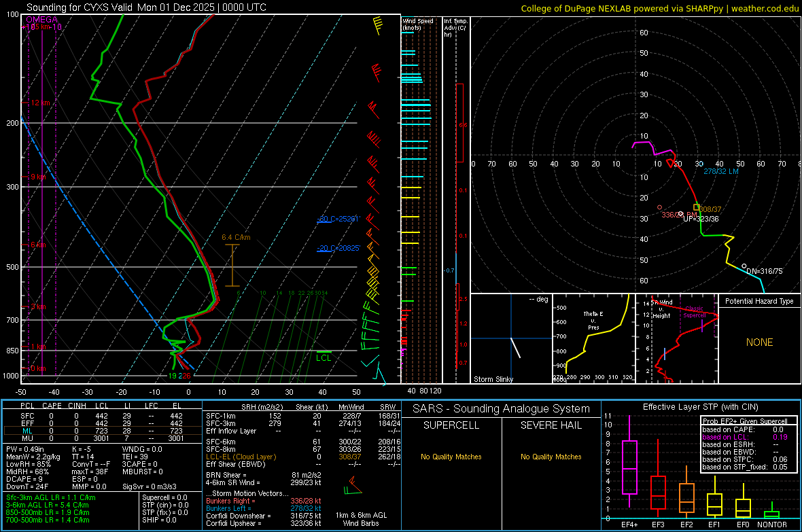This screenshot has width=802, height=532.
Task: Click the 'Classic Supercell' label
Action: click(x=695, y=312)
